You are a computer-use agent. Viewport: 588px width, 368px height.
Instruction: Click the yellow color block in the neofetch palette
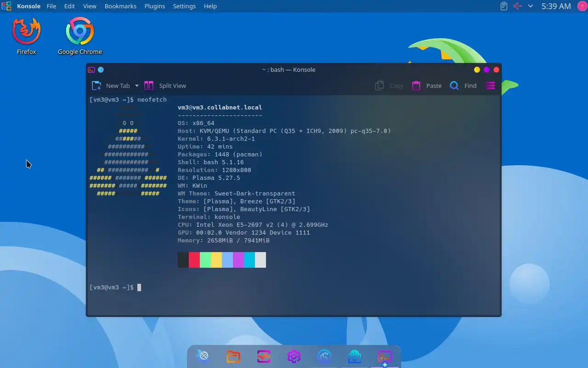click(216, 260)
